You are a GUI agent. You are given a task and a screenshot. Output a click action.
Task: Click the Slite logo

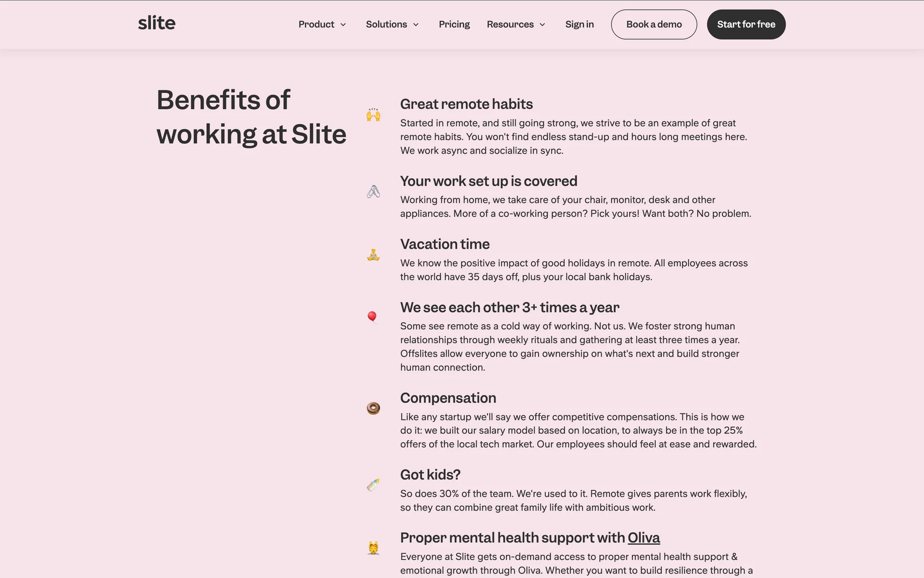[x=157, y=23]
